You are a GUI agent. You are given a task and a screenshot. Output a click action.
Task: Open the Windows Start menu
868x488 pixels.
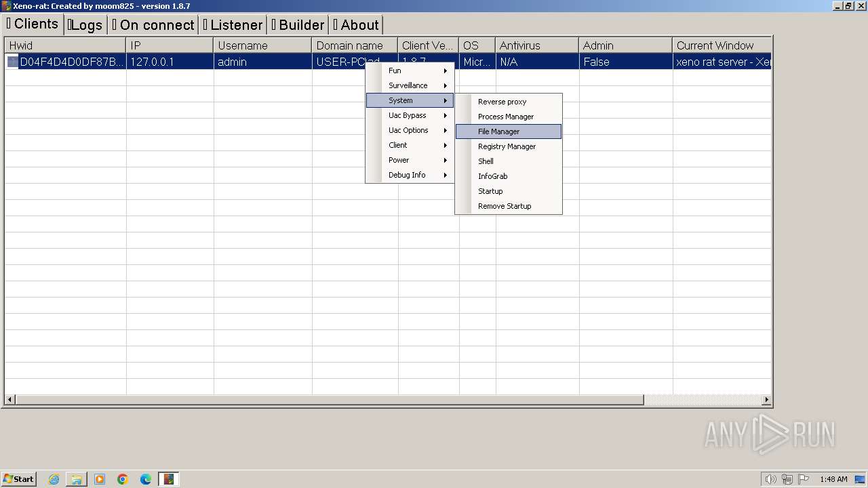(19, 479)
